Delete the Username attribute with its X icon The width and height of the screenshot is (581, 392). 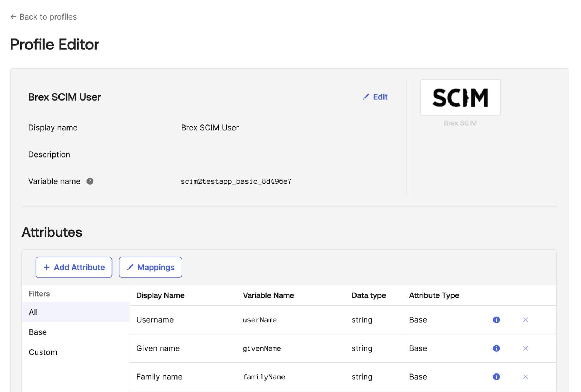(525, 320)
